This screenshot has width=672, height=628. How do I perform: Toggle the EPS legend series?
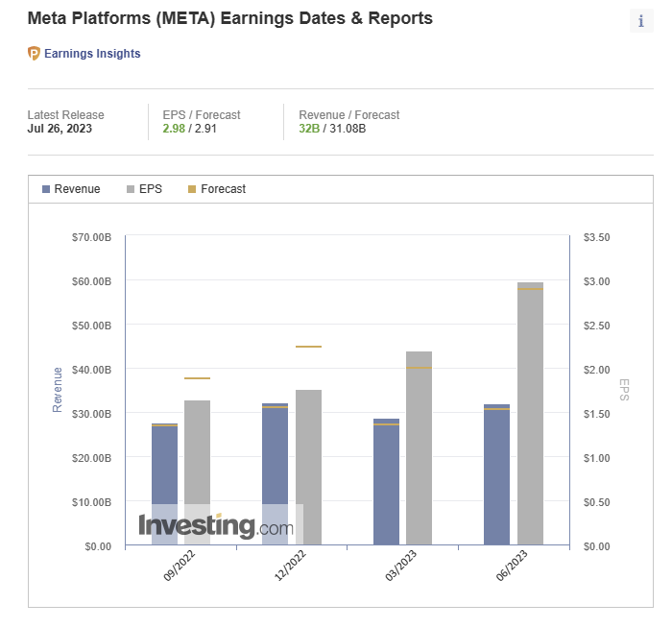(x=144, y=189)
